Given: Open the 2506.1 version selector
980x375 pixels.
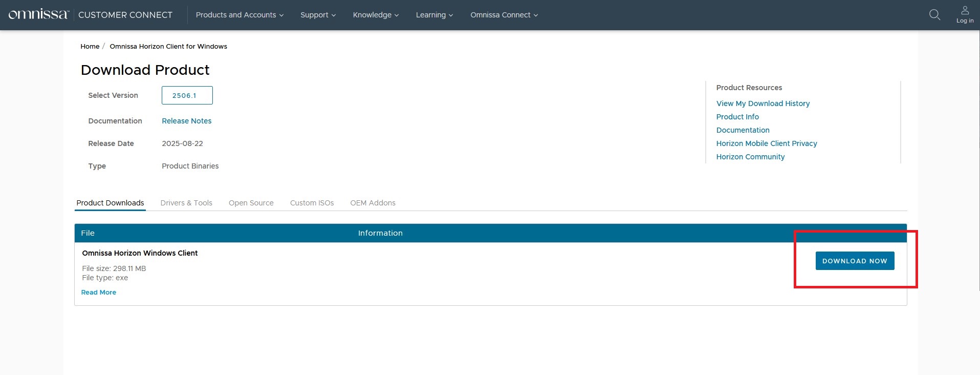Looking at the screenshot, I should [x=187, y=95].
